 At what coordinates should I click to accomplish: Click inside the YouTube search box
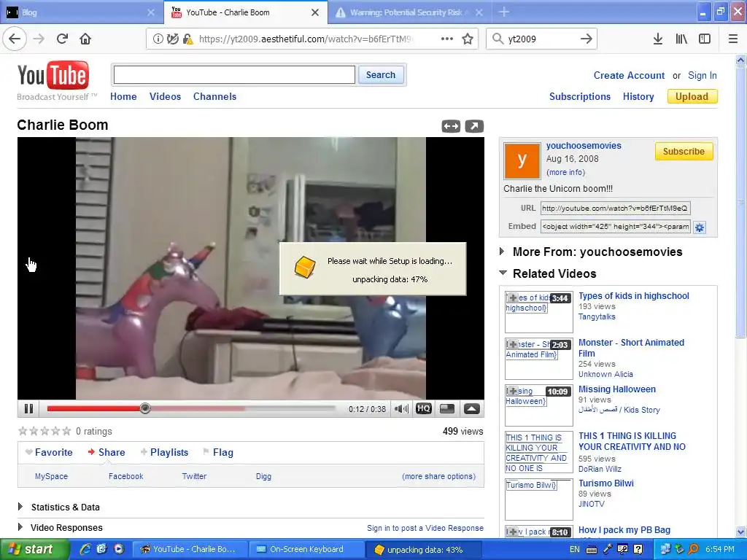click(234, 75)
